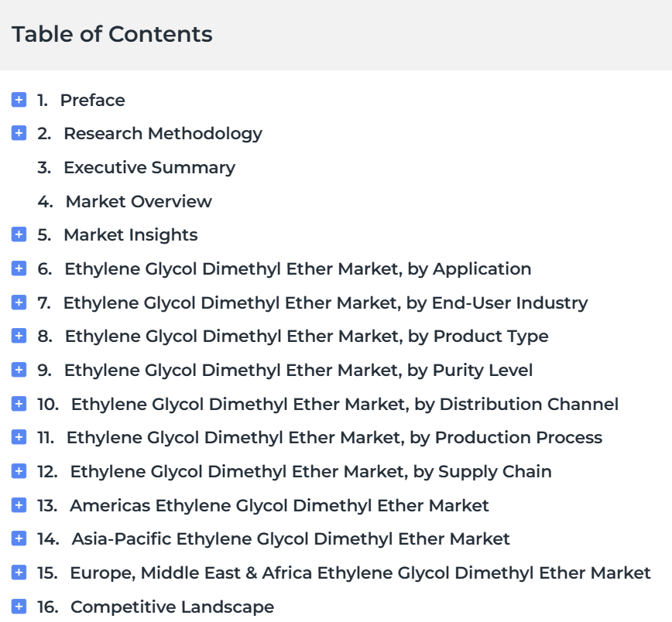Select Ethylene Glycol Market by Supply Chain text
672x622 pixels.
tap(310, 471)
